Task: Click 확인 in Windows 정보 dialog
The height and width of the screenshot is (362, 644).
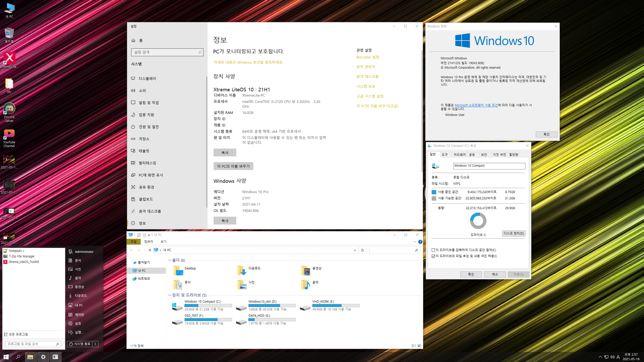Action: [546, 134]
